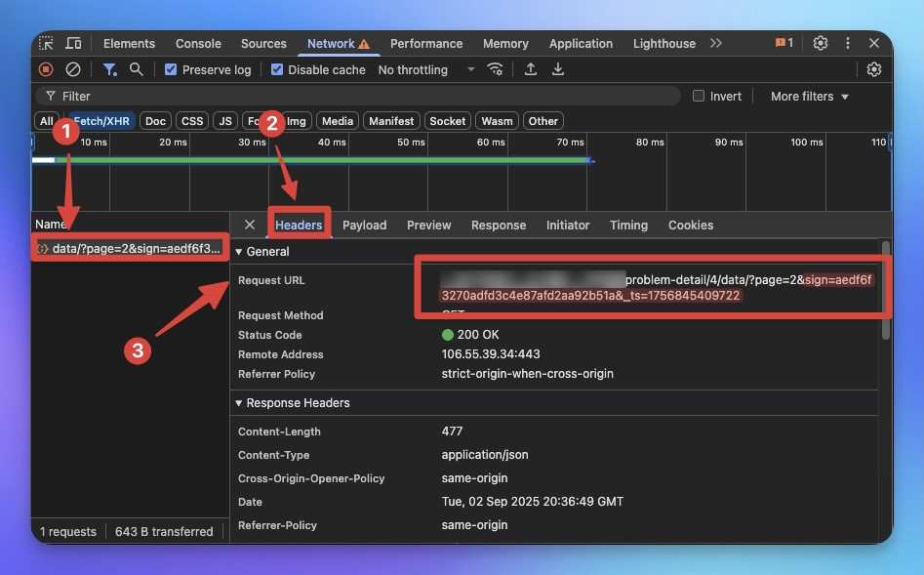Select the data/?page=2&sign request row
Screen dimensions: 924x575
click(x=130, y=248)
